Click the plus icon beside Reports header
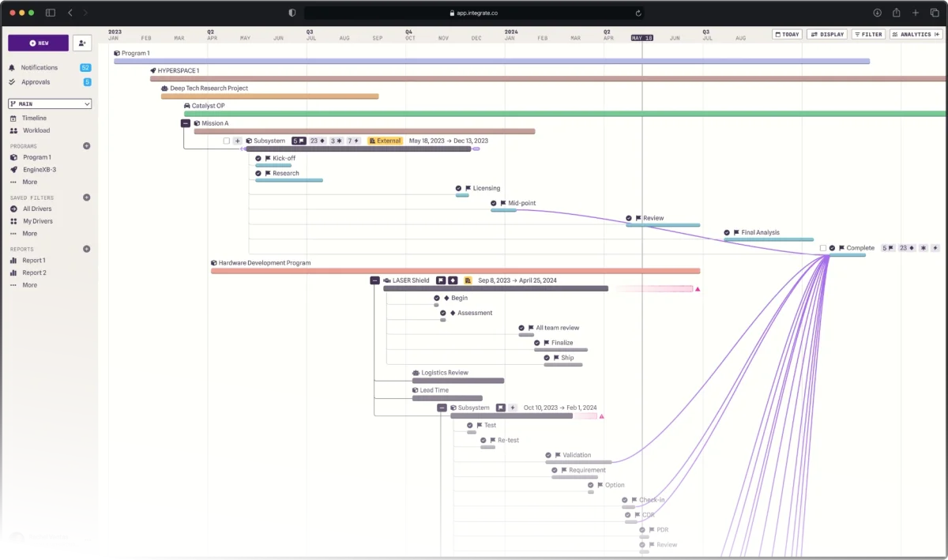This screenshot has width=948, height=560. [x=87, y=249]
